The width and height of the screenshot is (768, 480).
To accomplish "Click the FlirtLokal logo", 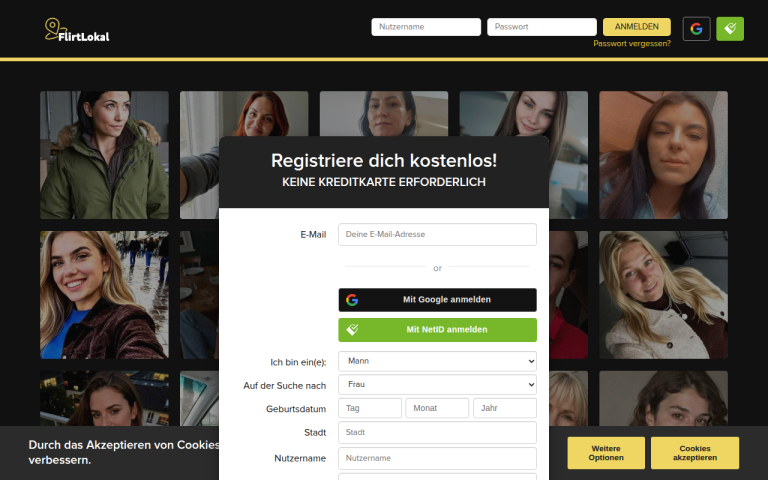I will tap(77, 30).
